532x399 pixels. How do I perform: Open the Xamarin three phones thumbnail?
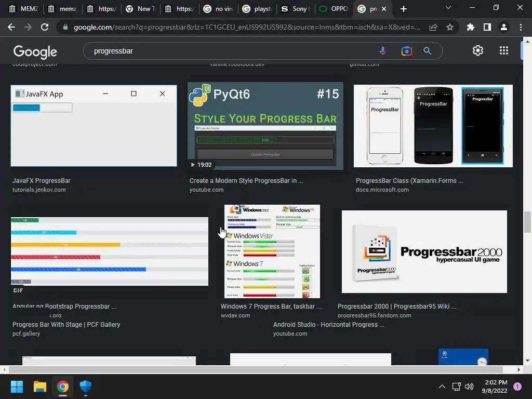[433, 126]
